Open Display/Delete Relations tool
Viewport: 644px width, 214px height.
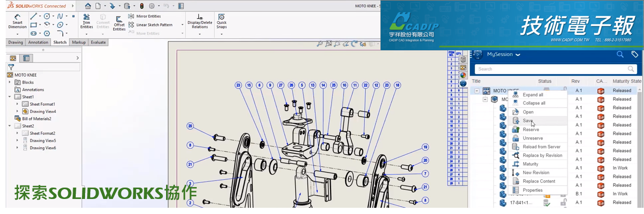(200, 21)
